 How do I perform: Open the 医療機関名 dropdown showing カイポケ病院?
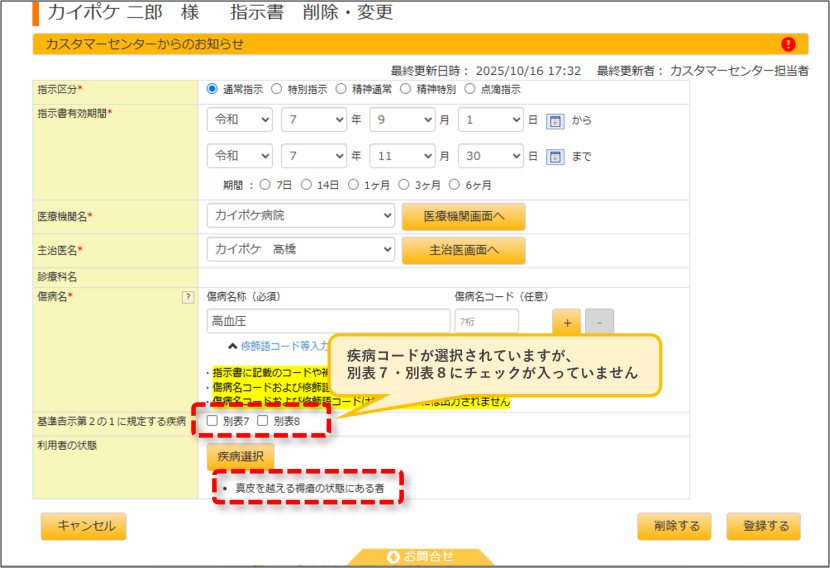pyautogui.click(x=301, y=215)
